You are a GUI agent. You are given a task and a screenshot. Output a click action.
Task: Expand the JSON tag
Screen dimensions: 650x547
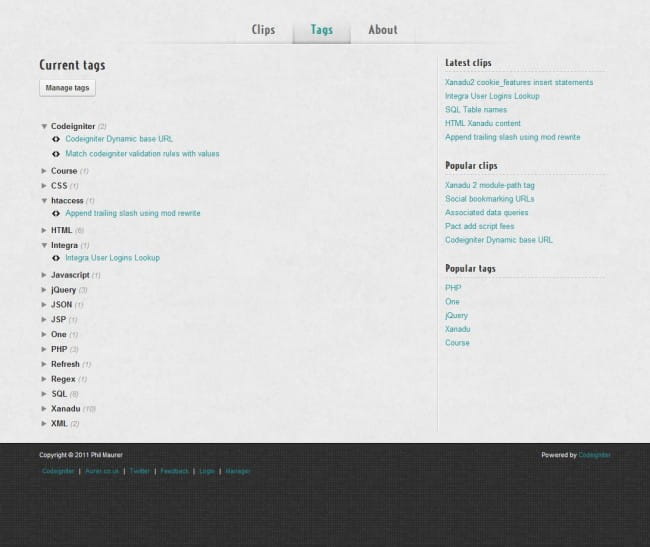(x=44, y=305)
